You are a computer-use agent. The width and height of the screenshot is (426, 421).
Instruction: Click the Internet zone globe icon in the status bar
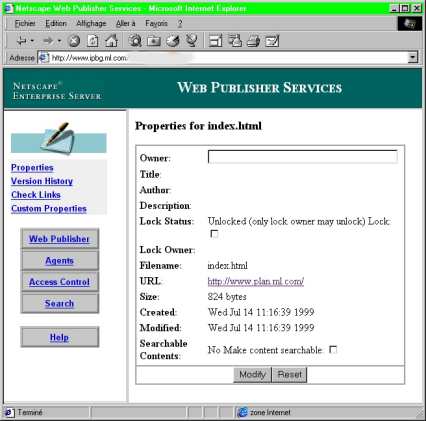coord(242,412)
